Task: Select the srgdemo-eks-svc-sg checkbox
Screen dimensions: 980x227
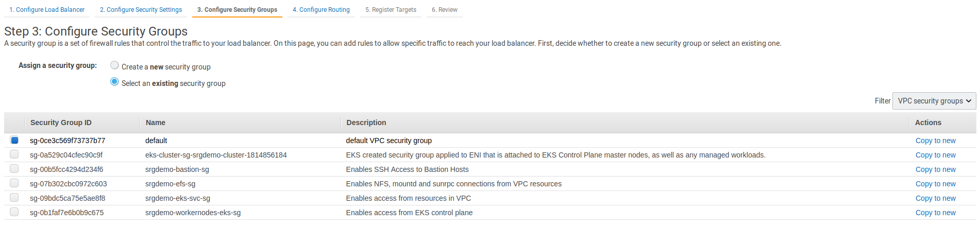Action: coord(14,198)
